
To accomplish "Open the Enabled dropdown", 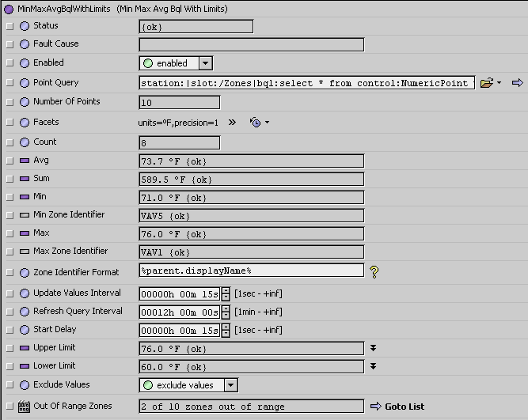I will click(205, 63).
